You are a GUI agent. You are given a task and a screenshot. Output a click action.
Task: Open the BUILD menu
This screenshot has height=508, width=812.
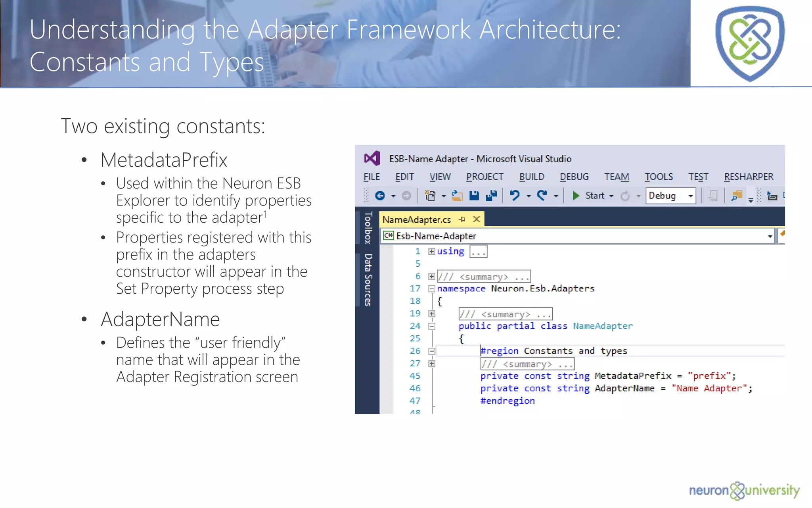coord(531,177)
